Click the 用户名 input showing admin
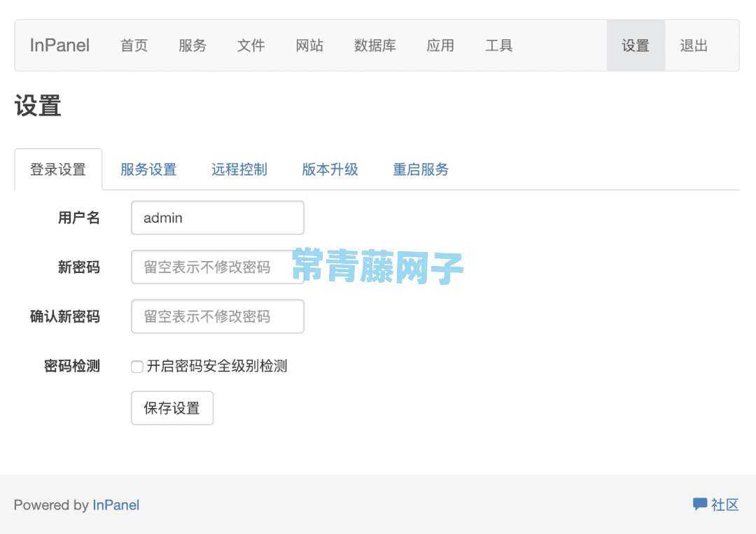 pyautogui.click(x=217, y=218)
